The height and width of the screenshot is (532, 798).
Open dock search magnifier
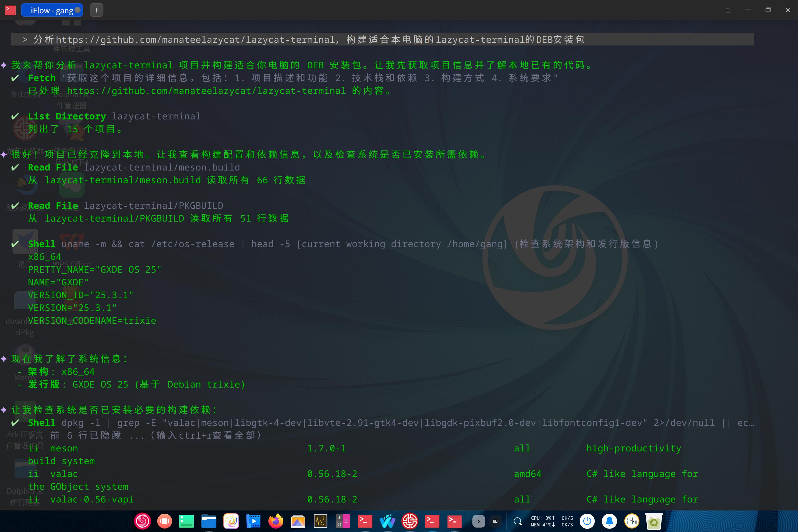pyautogui.click(x=518, y=521)
